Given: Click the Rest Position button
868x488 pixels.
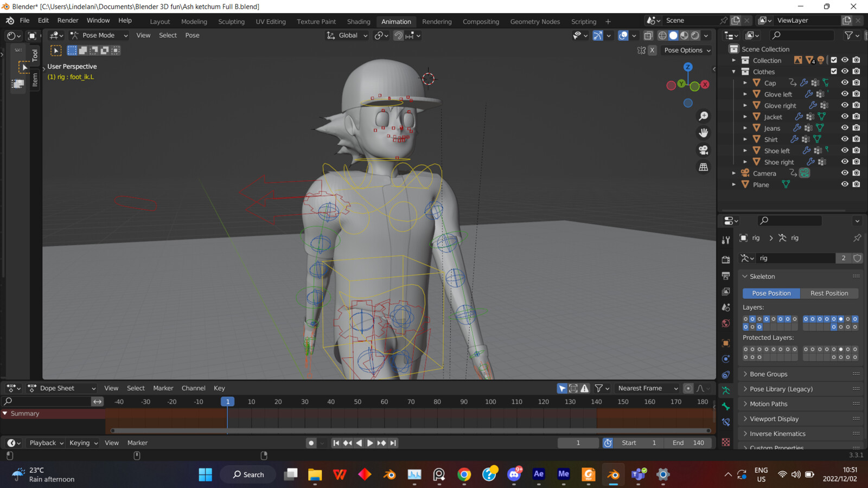Looking at the screenshot, I should tap(829, 293).
